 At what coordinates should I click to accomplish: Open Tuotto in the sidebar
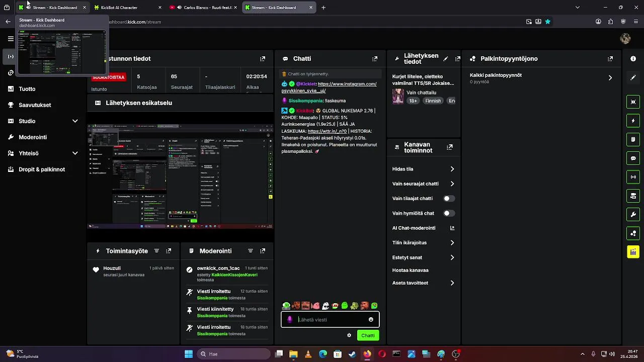pyautogui.click(x=27, y=89)
